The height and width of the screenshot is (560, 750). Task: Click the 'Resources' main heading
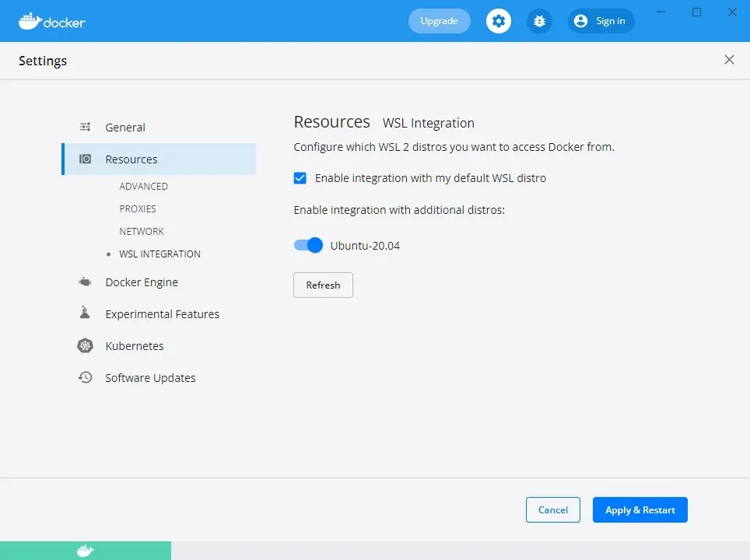332,122
